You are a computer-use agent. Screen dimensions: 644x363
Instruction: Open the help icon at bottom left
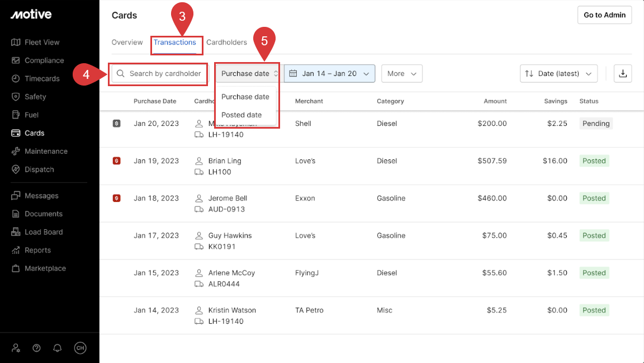pos(36,347)
